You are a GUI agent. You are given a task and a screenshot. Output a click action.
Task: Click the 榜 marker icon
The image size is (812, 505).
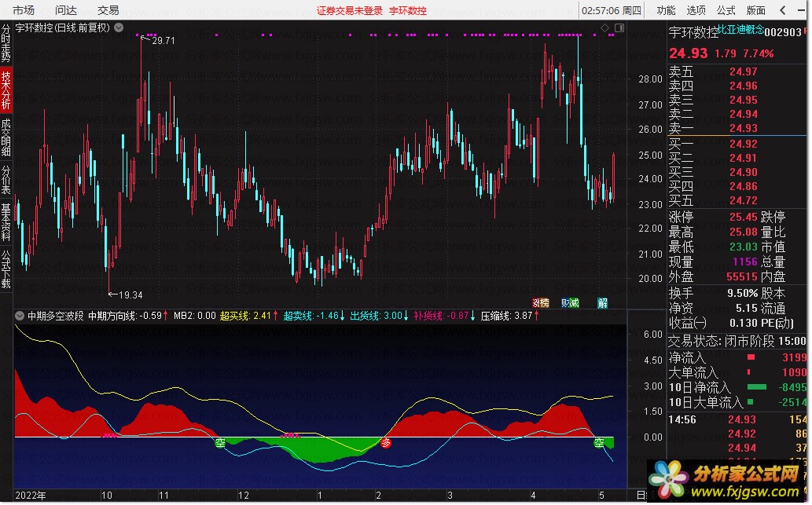click(545, 303)
